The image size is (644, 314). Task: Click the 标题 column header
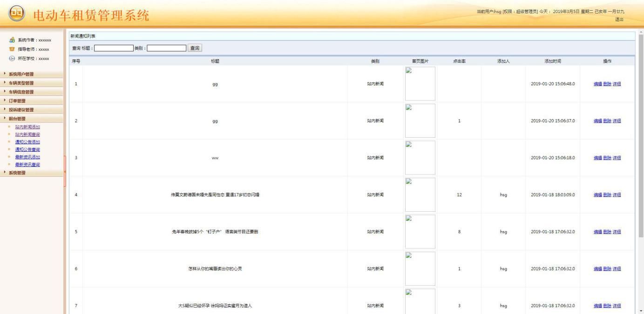215,61
